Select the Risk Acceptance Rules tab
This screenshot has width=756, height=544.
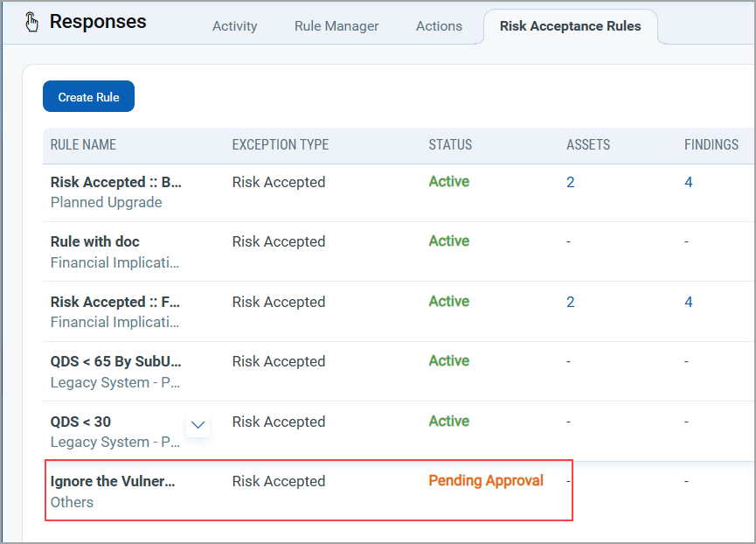(x=570, y=26)
